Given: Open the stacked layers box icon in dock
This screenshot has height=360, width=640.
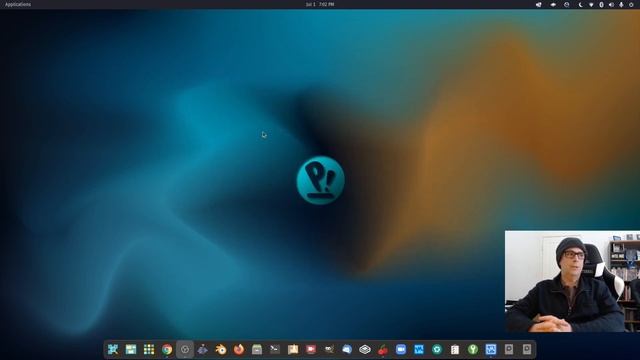Looking at the screenshot, I should coord(365,349).
